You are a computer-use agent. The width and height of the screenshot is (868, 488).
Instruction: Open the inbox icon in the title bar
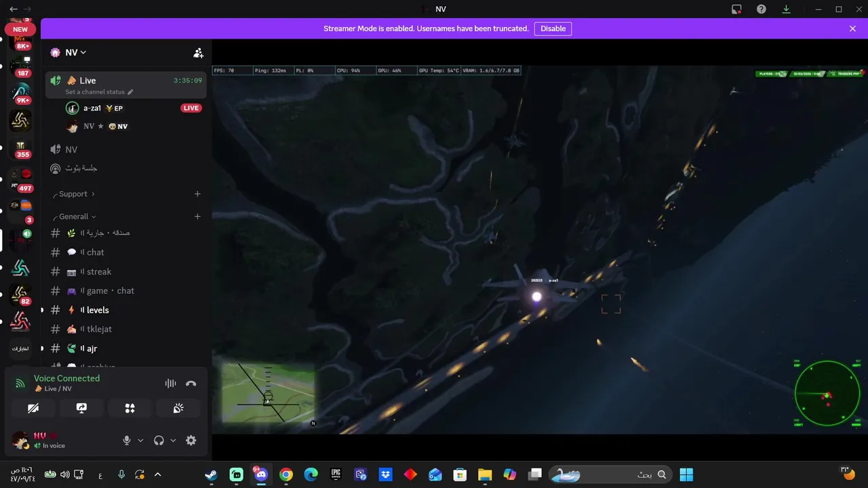tap(736, 9)
